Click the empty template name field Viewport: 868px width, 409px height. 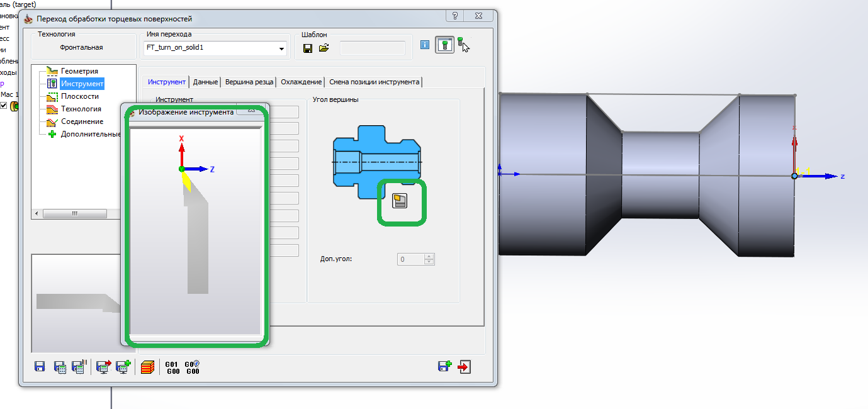coord(373,48)
